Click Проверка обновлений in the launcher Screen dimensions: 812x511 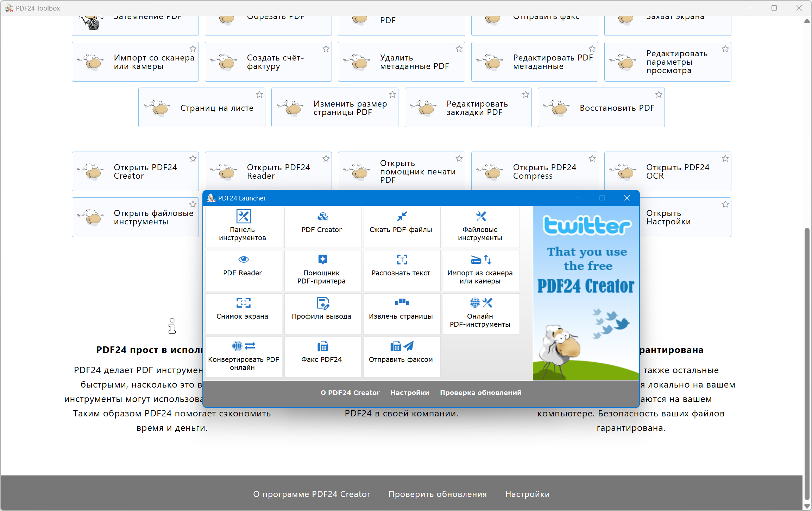tap(480, 392)
